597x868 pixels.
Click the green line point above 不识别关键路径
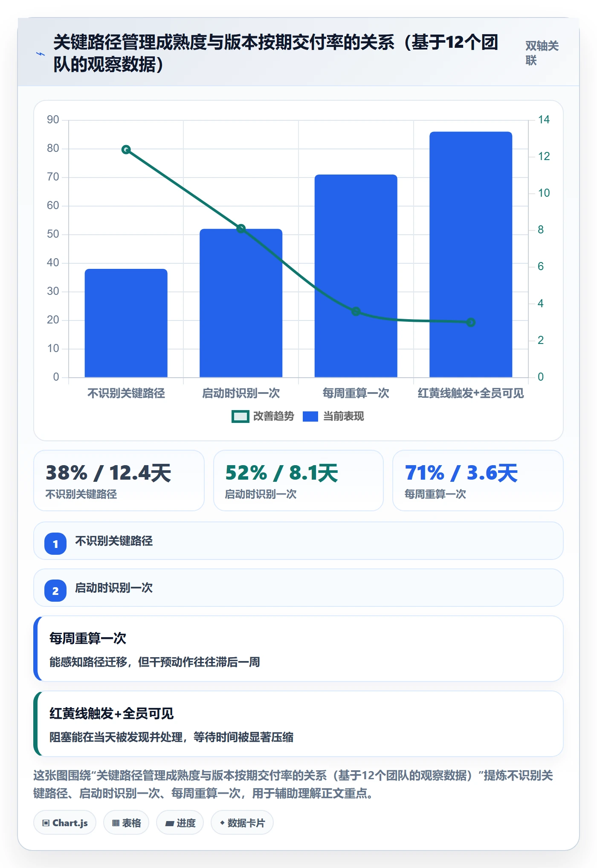tap(126, 149)
